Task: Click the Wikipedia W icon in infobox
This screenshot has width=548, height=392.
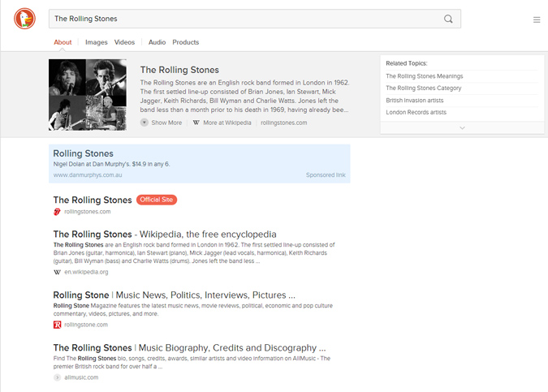Action: 196,123
